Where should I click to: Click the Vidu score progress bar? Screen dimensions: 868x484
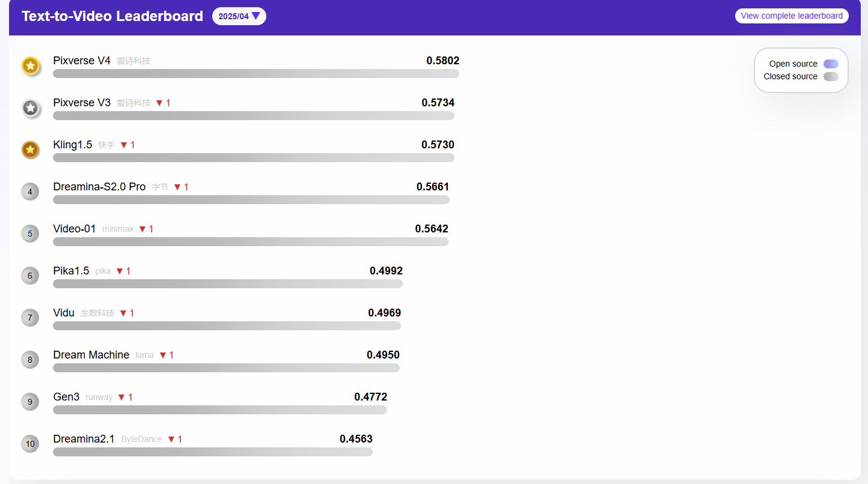(x=227, y=325)
